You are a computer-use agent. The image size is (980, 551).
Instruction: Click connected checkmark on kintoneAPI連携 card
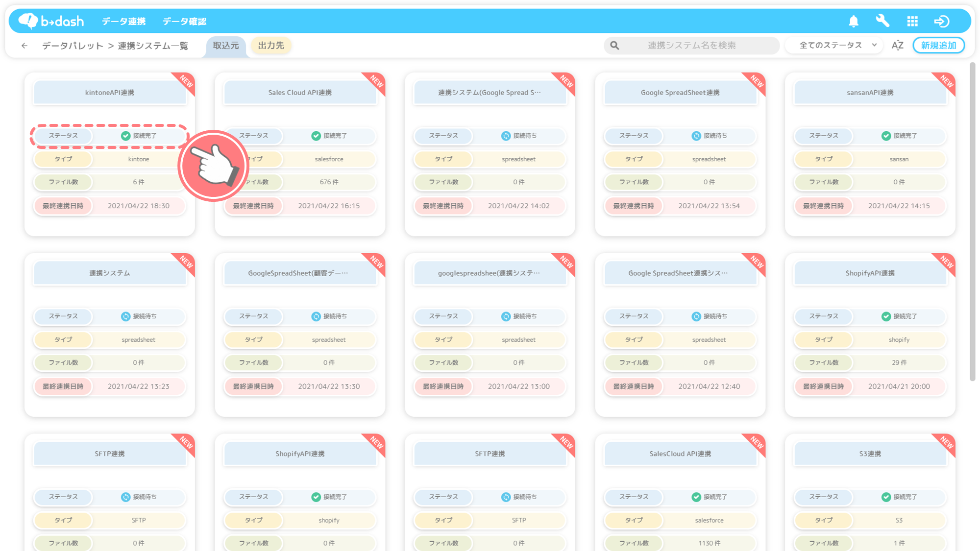click(126, 136)
